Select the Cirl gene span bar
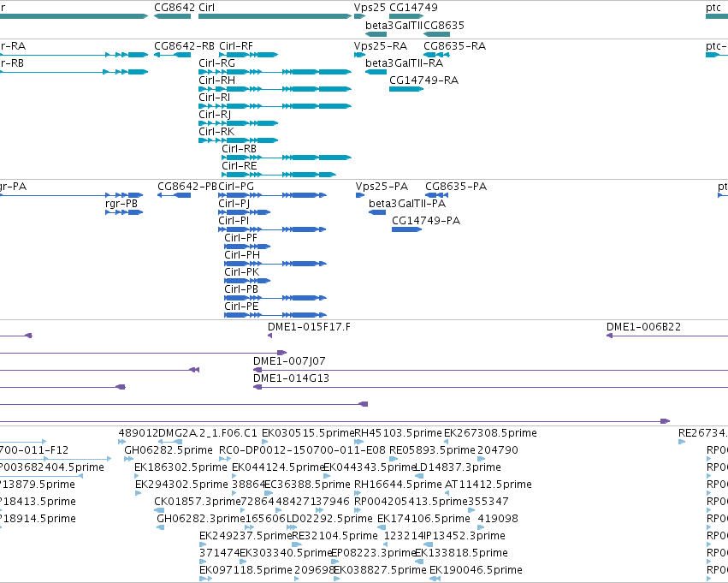The height and width of the screenshot is (583, 728). pos(275,16)
